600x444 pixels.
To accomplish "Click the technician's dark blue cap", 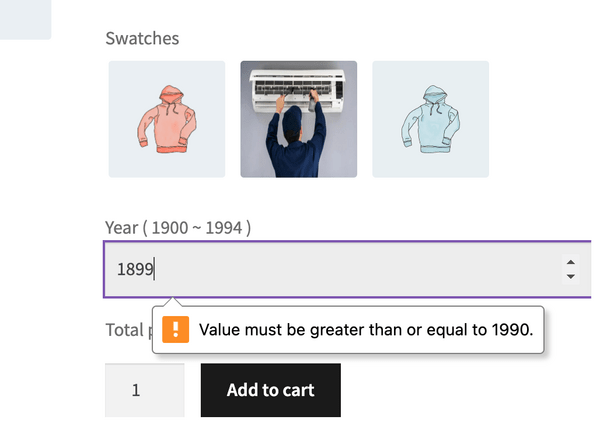I will [x=291, y=116].
